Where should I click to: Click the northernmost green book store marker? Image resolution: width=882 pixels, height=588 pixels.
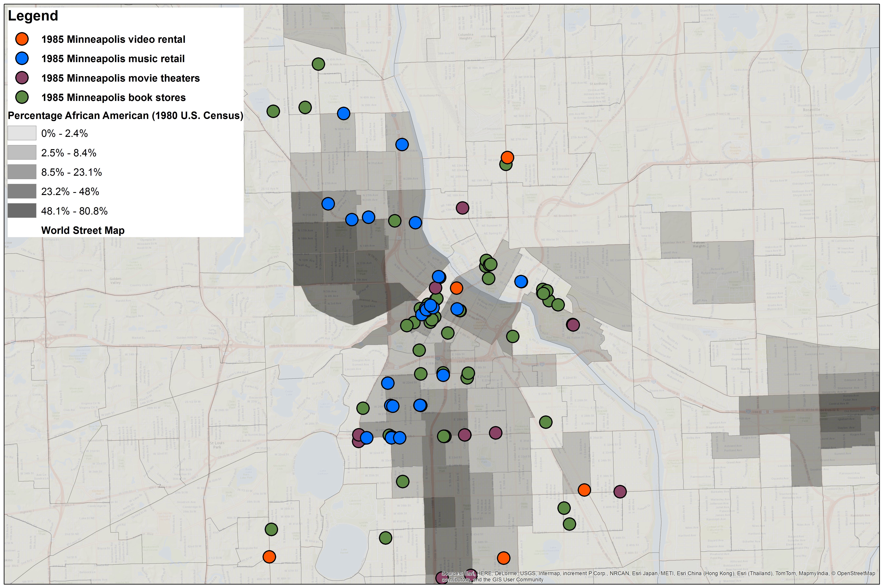[x=318, y=64]
